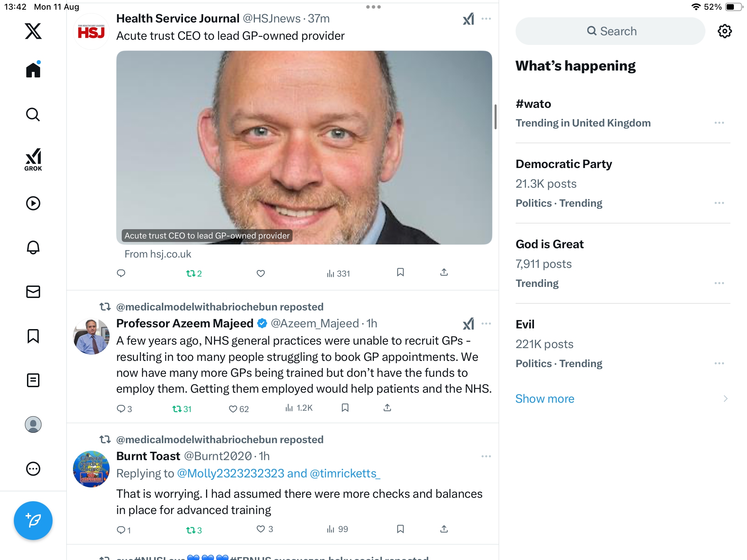
Task: Open the @timricketts_ mention link
Action: (x=345, y=473)
